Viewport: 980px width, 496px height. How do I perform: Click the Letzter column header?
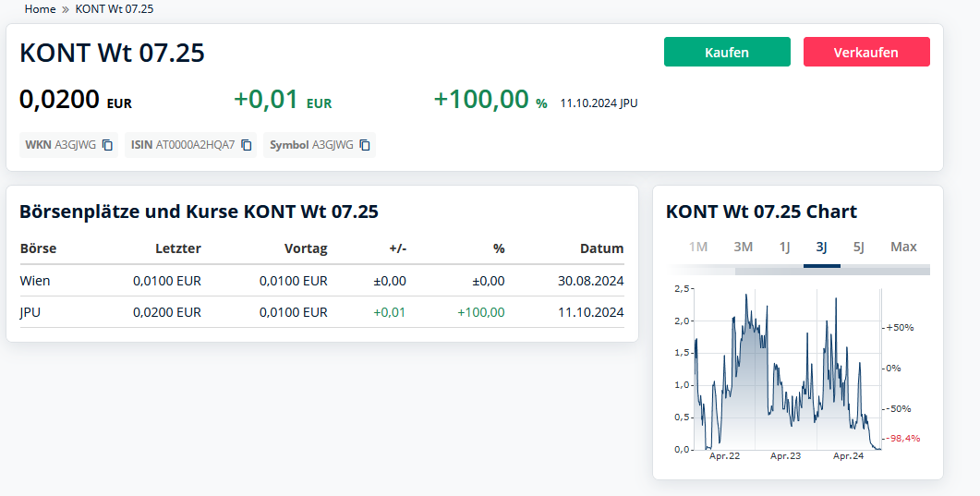point(177,248)
